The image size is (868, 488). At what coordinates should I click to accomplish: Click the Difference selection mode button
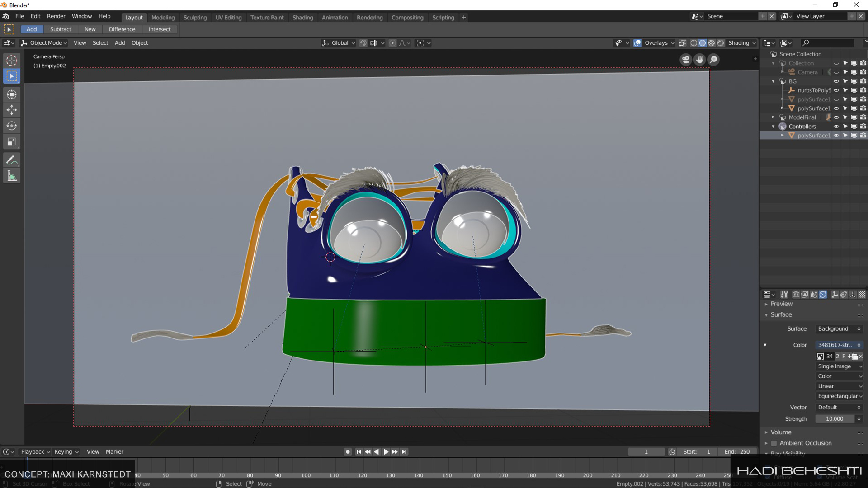(x=122, y=29)
